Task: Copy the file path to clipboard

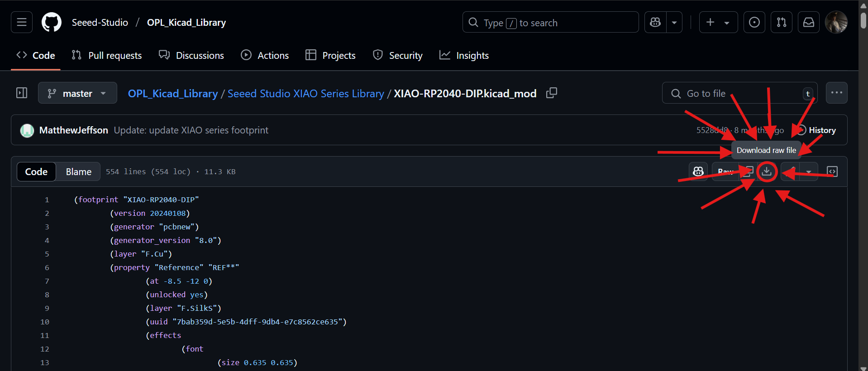Action: (x=551, y=93)
